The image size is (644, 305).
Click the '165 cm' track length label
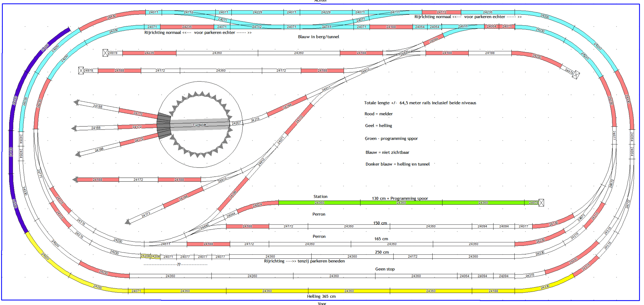click(x=381, y=239)
